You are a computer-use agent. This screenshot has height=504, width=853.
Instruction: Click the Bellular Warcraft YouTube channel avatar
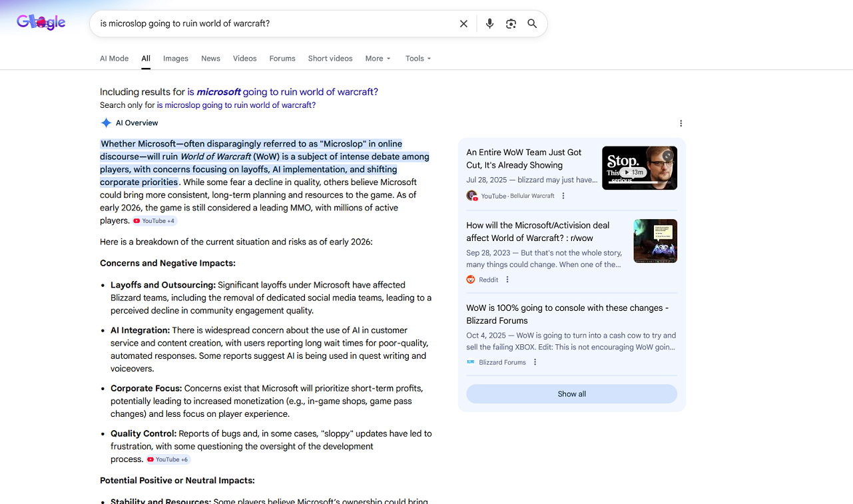click(x=471, y=196)
